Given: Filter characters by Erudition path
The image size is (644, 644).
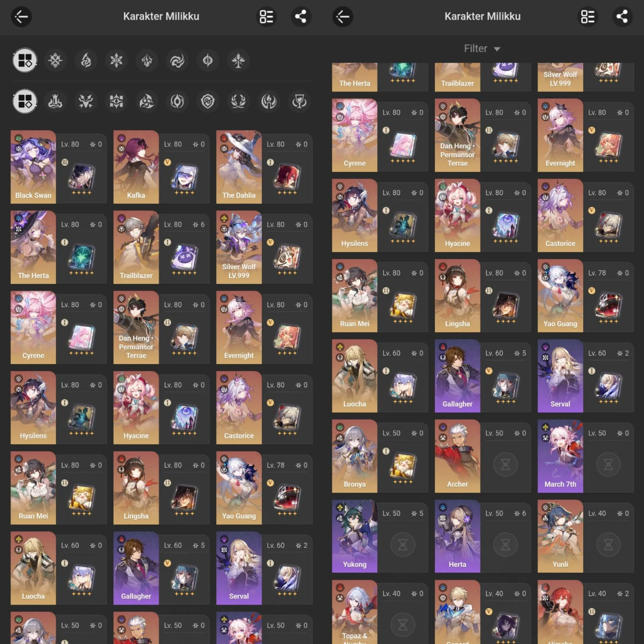Looking at the screenshot, I should [x=116, y=101].
